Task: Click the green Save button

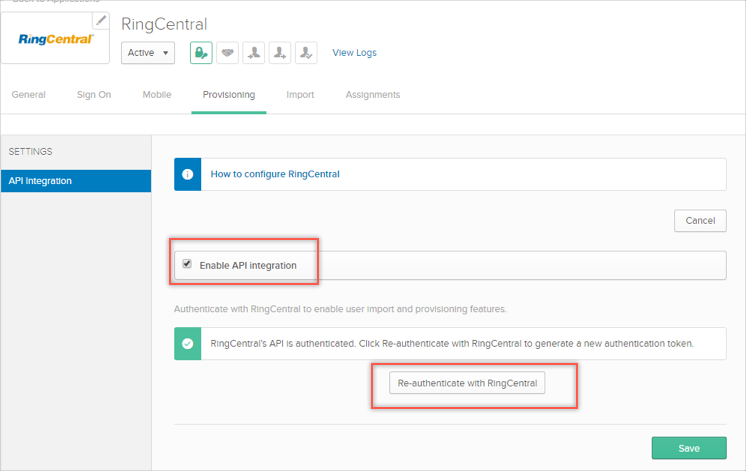Action: click(688, 448)
